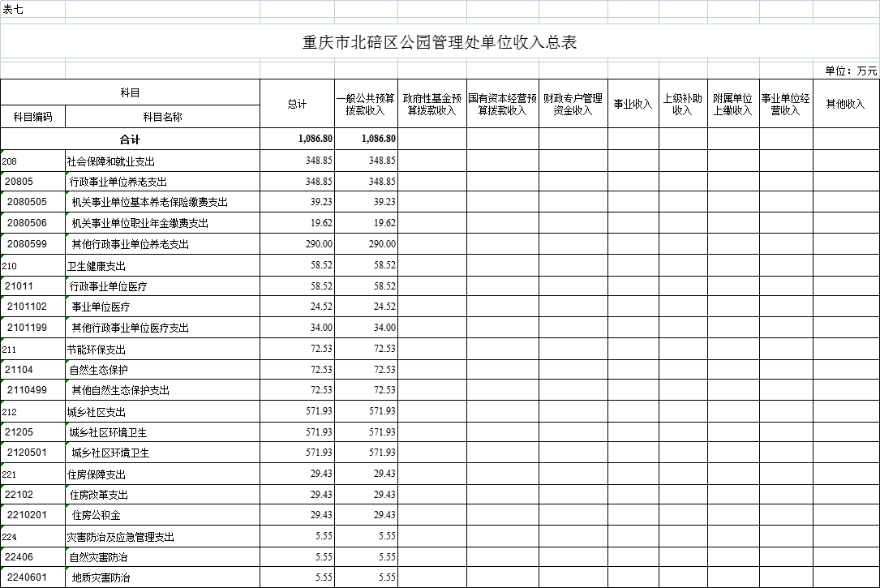Click the 国有资本经营预算拨款收入 header
The height and width of the screenshot is (588, 880).
coord(503,105)
